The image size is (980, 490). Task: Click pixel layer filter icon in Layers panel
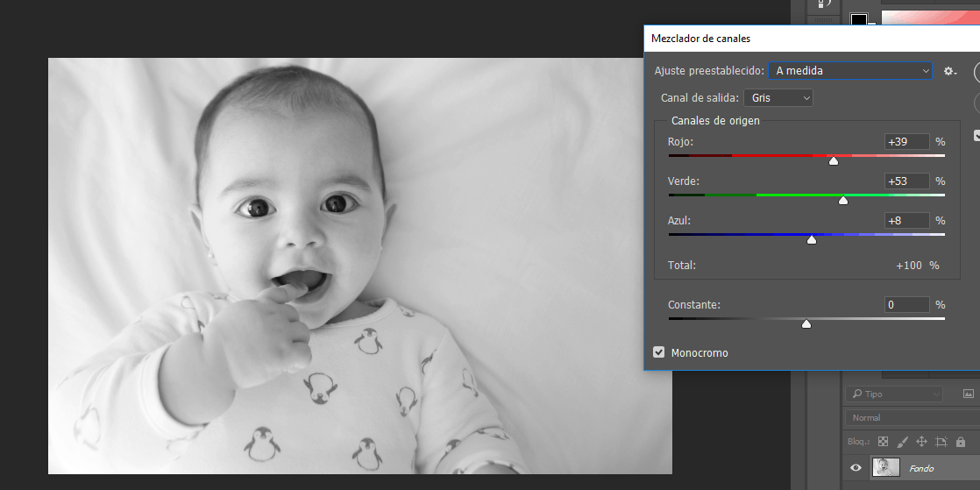pyautogui.click(x=968, y=394)
